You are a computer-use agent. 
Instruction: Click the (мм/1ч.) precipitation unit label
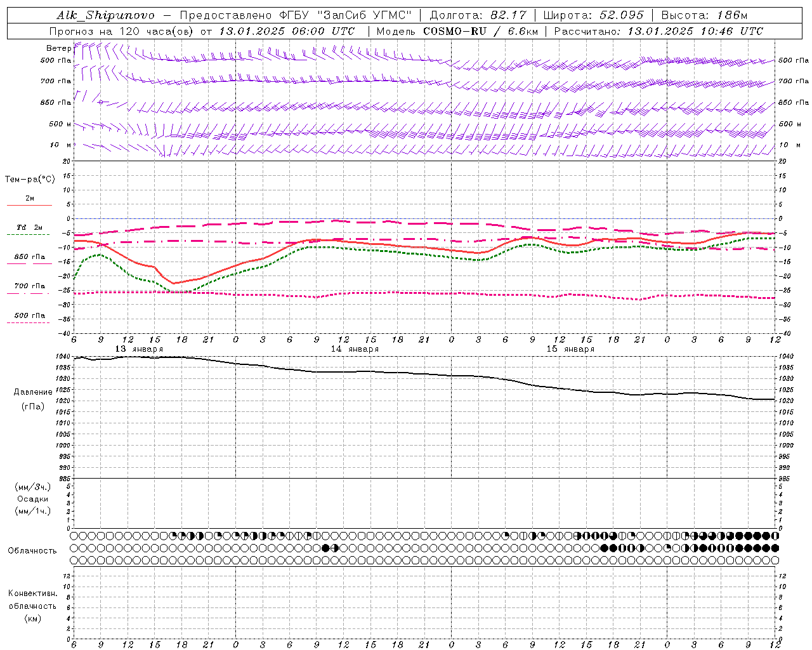click(x=33, y=511)
